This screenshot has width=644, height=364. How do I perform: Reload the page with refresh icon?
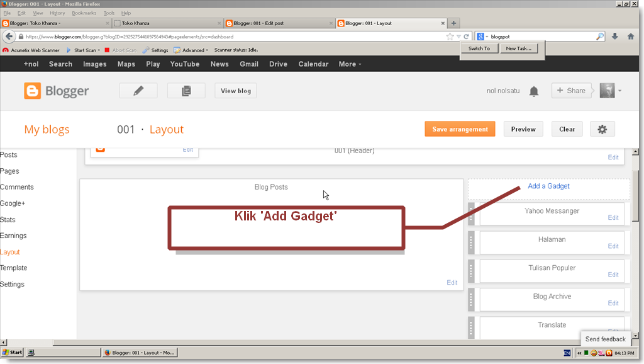point(466,37)
